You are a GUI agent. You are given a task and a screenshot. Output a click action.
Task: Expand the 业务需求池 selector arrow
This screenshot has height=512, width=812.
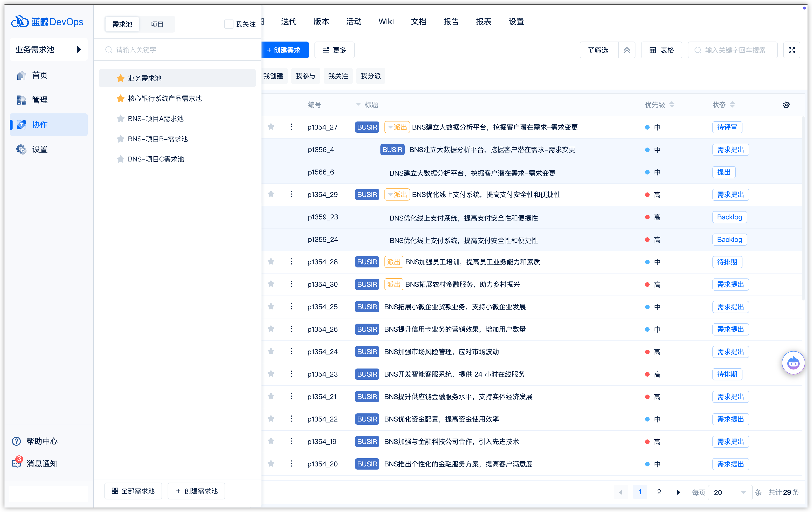79,50
